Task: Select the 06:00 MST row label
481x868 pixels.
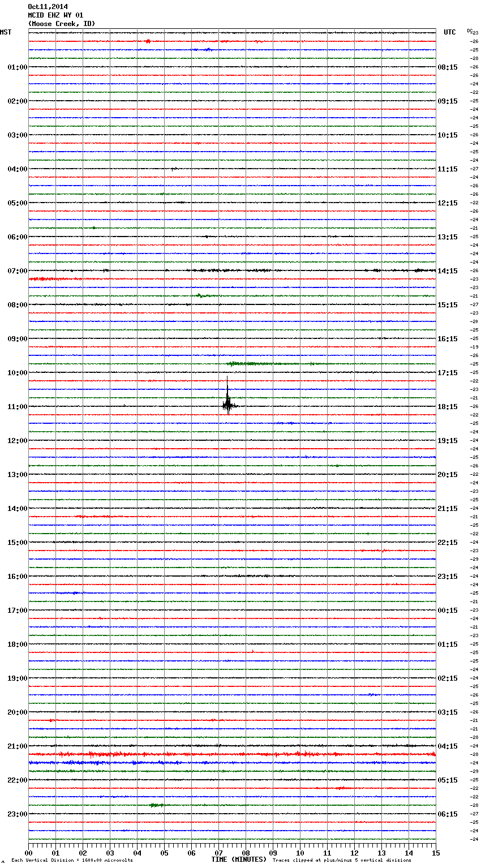Action: pos(17,237)
